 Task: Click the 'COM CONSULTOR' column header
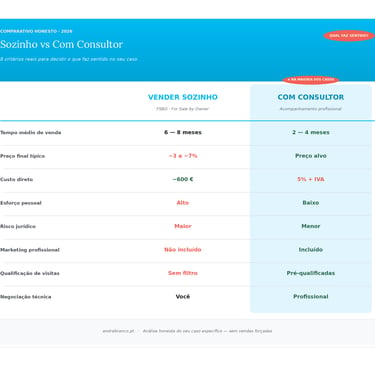(x=311, y=97)
